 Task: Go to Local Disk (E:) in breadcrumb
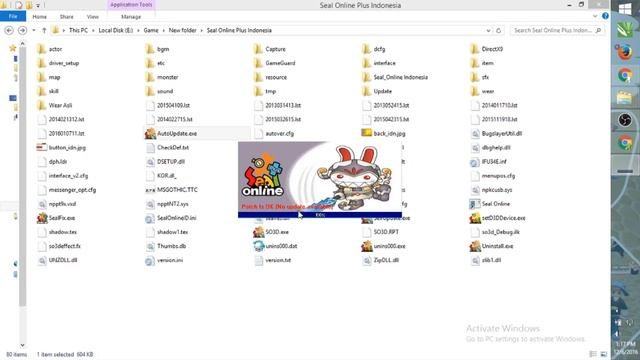pos(116,30)
